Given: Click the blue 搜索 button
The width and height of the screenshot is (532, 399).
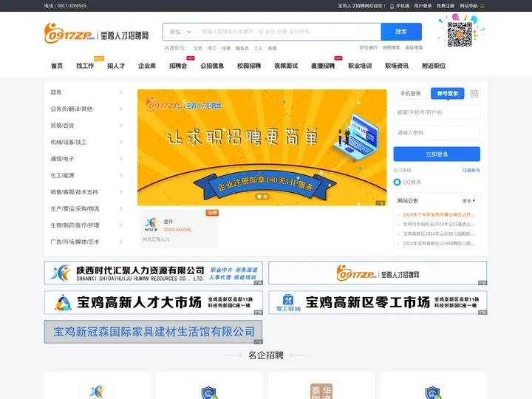Looking at the screenshot, I should pos(401,32).
